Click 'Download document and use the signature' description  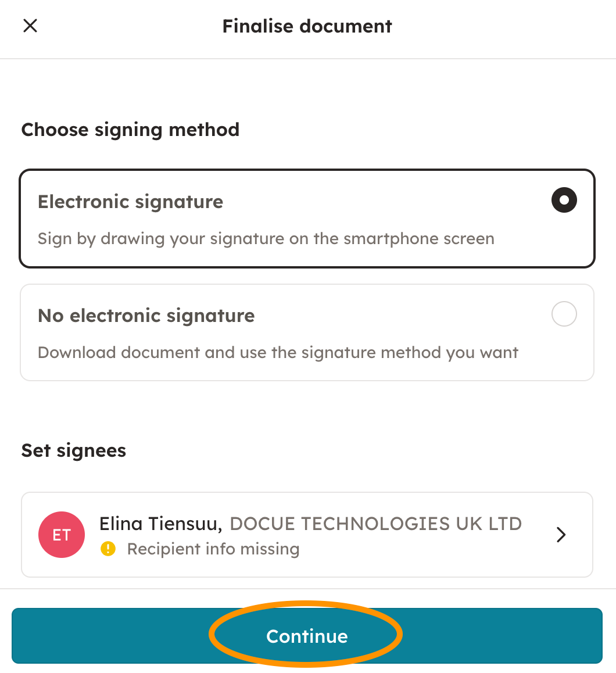pyautogui.click(x=278, y=353)
